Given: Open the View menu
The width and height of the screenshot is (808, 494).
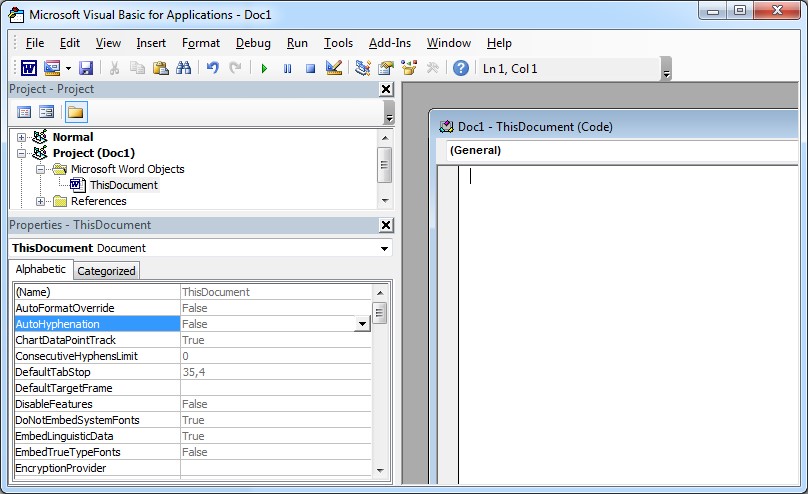Looking at the screenshot, I should [x=108, y=43].
